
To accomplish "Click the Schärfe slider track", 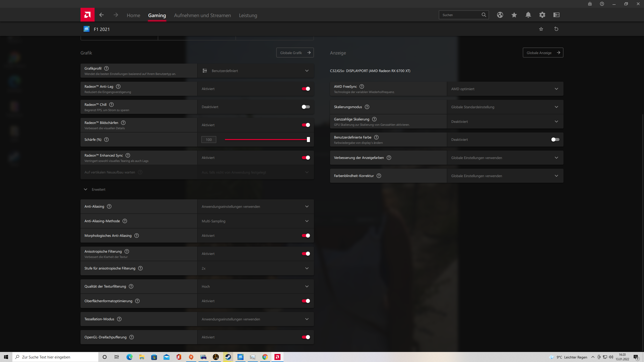I will (267, 140).
